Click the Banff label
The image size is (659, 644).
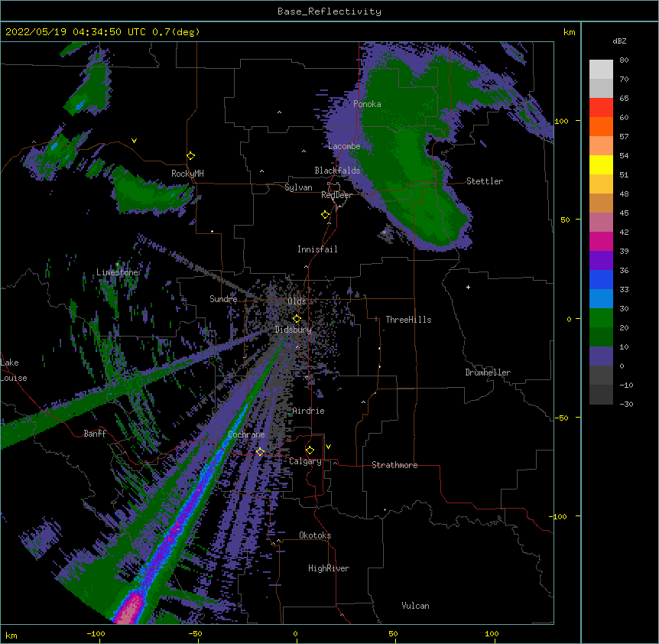coord(95,434)
